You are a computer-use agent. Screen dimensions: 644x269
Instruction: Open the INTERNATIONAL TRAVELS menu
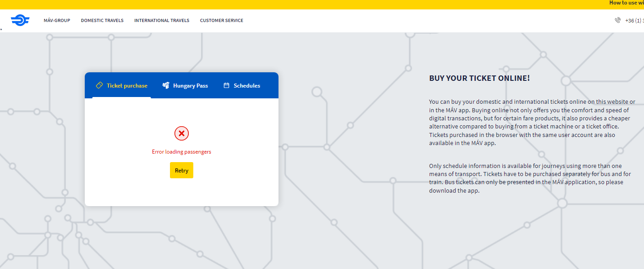point(162,21)
